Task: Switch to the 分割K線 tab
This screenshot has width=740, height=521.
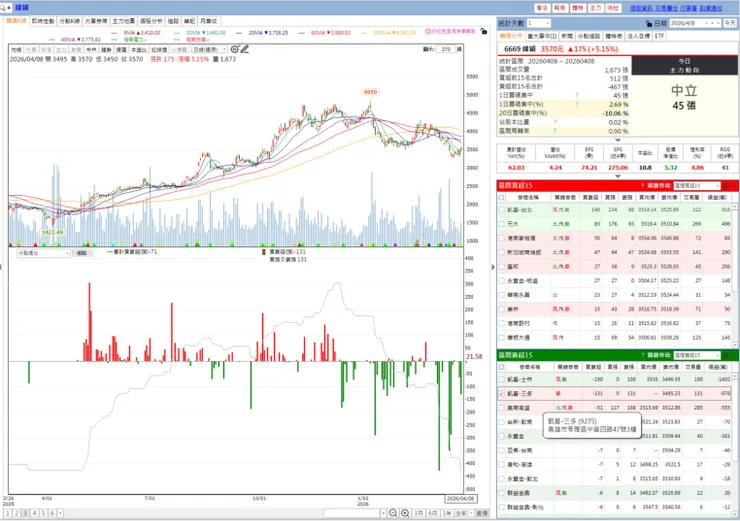Action: 69,21
